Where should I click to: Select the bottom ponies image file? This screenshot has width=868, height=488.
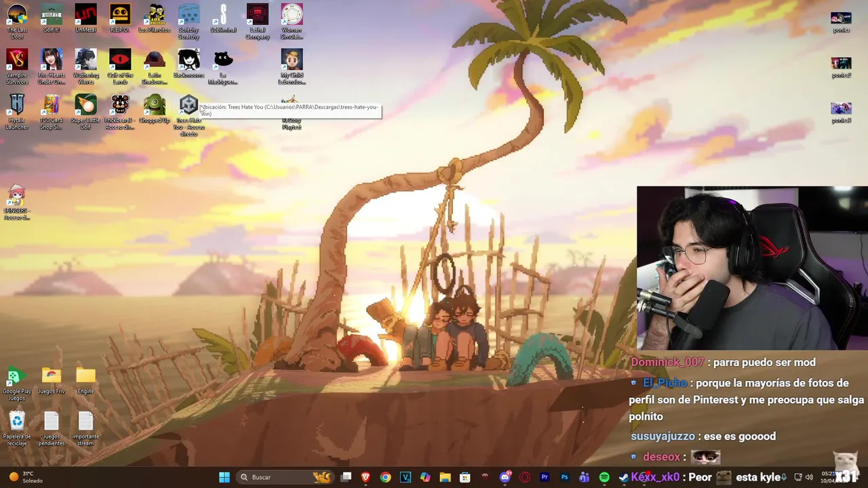(841, 113)
